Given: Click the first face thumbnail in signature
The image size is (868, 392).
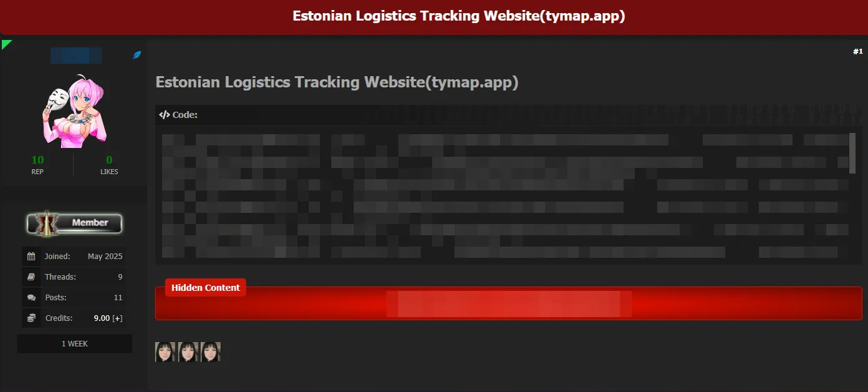Looking at the screenshot, I should [x=165, y=352].
